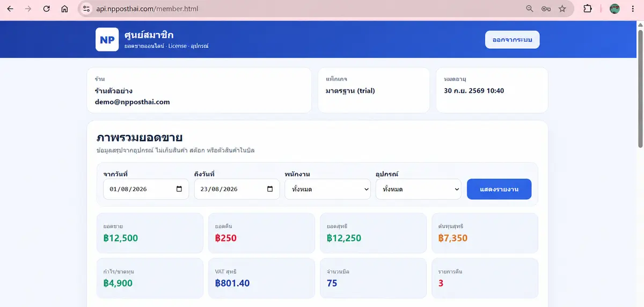Click the ออกจากระบบ logout button
The height and width of the screenshot is (307, 644).
[512, 40]
